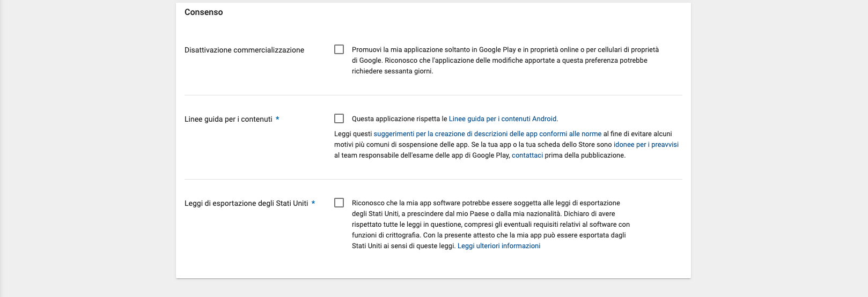
Task: Enable the Leggi di esportazione checkbox
Action: [339, 203]
